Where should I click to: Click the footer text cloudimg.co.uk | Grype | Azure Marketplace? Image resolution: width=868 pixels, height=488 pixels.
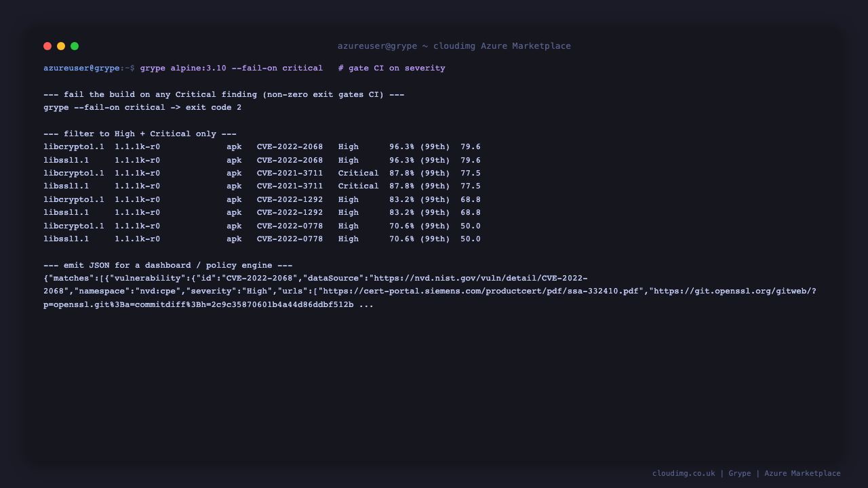(x=747, y=474)
